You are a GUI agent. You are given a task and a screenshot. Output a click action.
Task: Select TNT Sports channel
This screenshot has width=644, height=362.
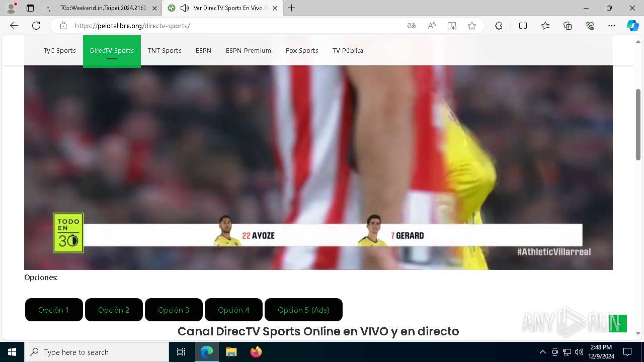[165, 50]
